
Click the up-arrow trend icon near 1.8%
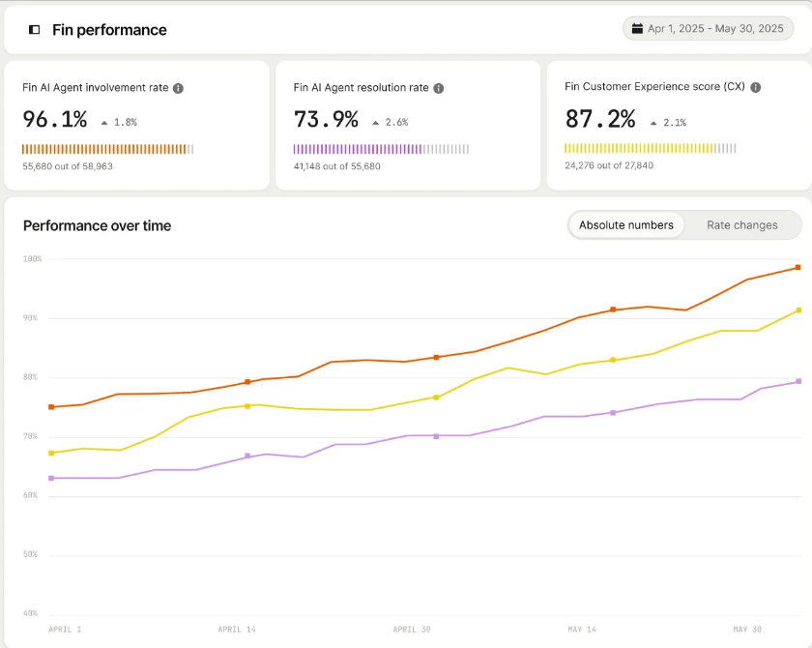(104, 123)
